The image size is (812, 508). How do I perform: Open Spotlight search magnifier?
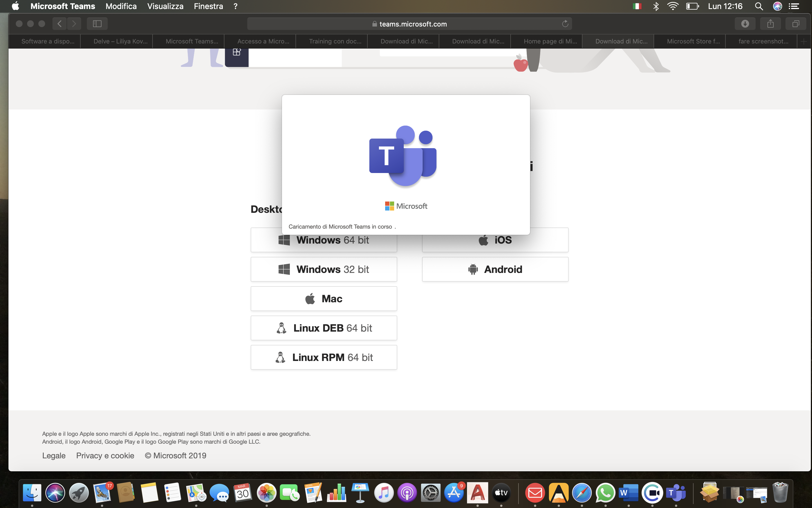pyautogui.click(x=759, y=6)
